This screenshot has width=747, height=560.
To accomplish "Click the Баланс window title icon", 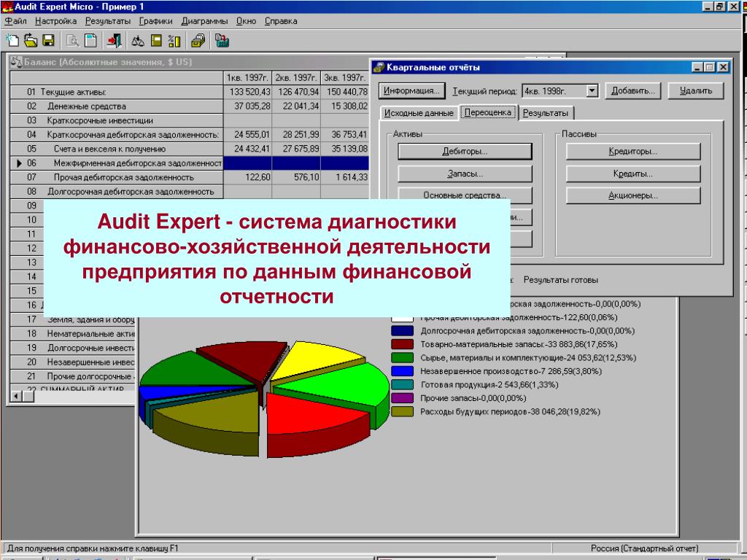I will (16, 62).
